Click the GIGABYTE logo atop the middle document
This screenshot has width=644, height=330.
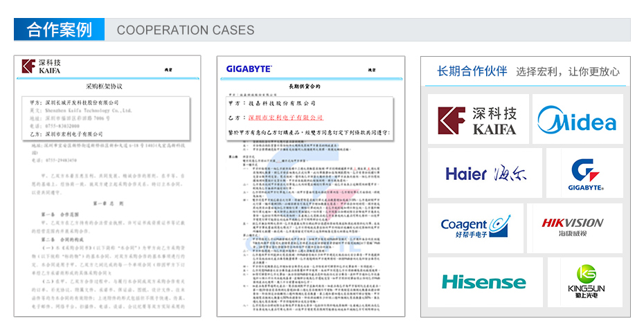pyautogui.click(x=249, y=69)
